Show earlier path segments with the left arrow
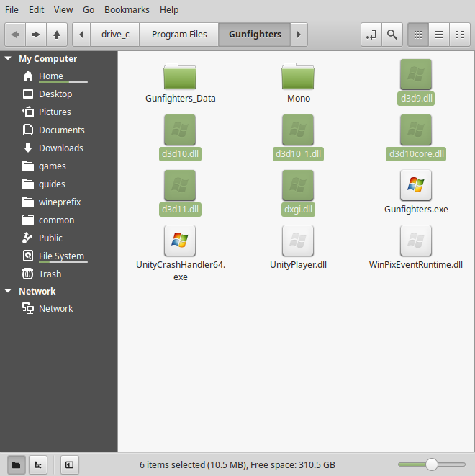The width and height of the screenshot is (475, 476). pos(81,35)
